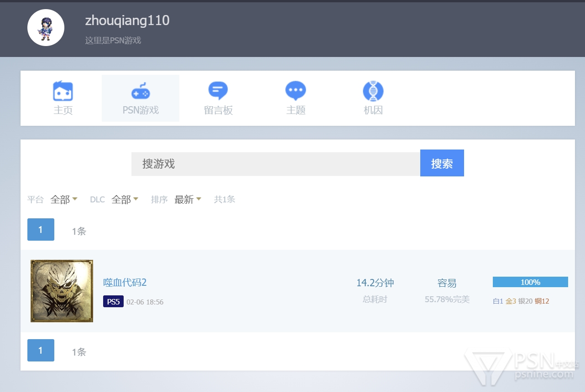This screenshot has height=392, width=585.
Task: Click the PS5 platform badge
Action: click(x=113, y=302)
